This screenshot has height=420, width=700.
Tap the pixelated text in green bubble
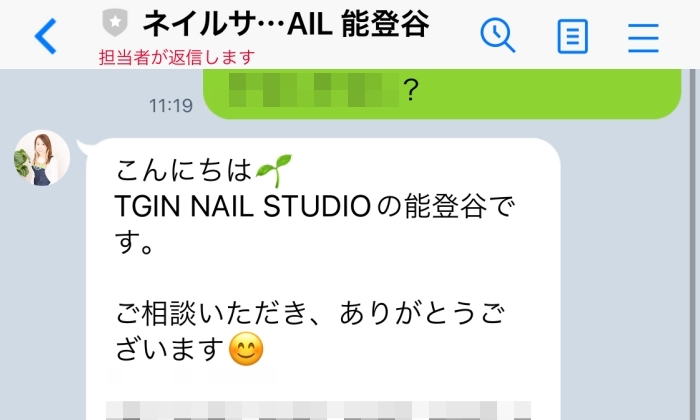pyautogui.click(x=313, y=90)
